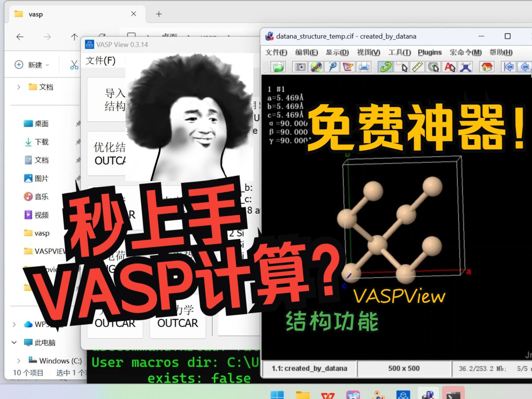Open Jmol 编辑(E) menu
Viewport: 532px width, 399px height.
306,52
